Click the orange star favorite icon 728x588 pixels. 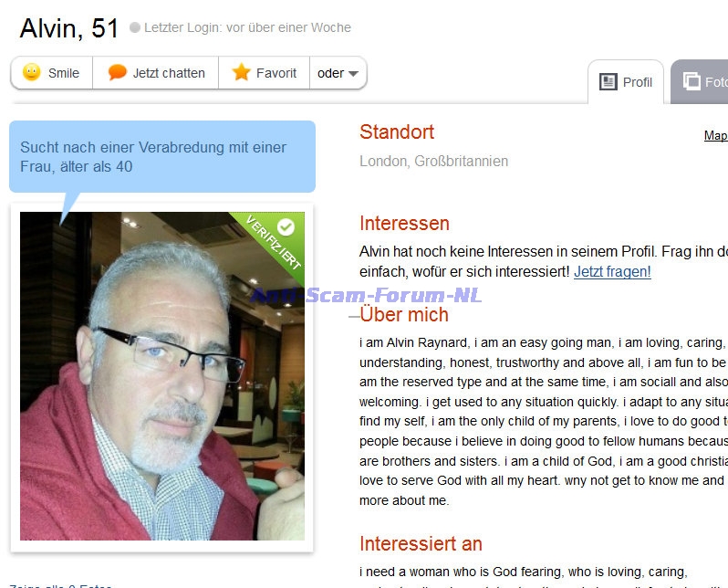(242, 72)
